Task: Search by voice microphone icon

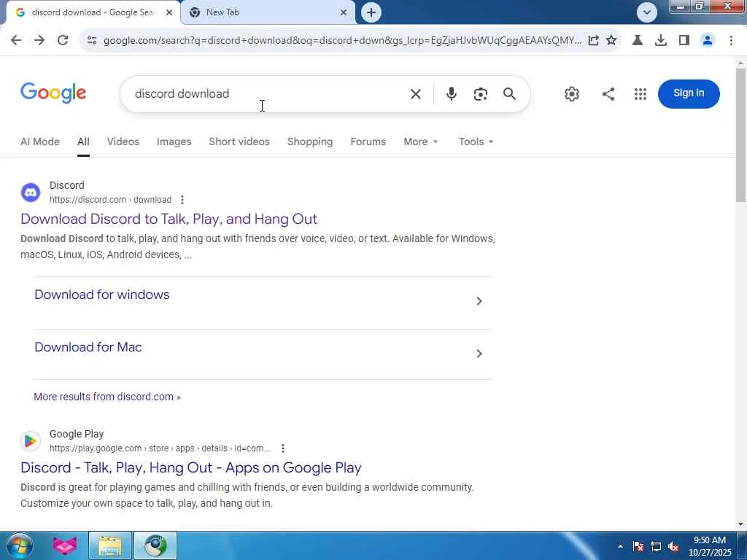Action: [451, 94]
